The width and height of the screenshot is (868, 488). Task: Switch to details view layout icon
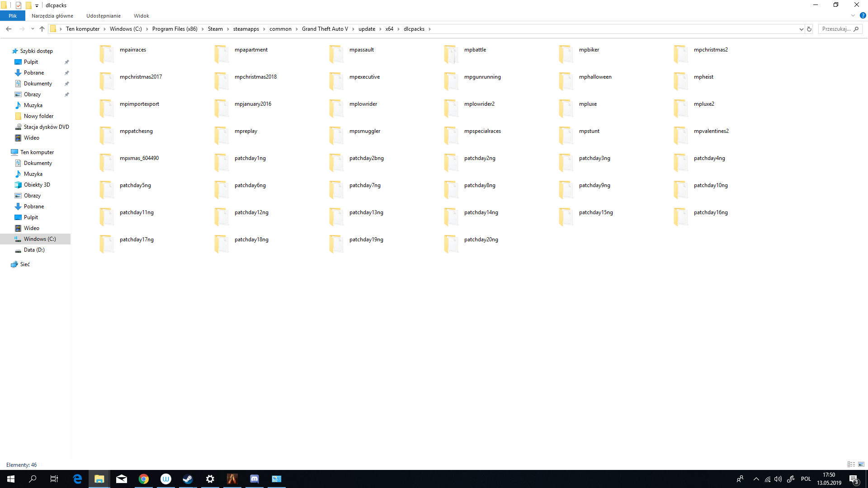851,465
